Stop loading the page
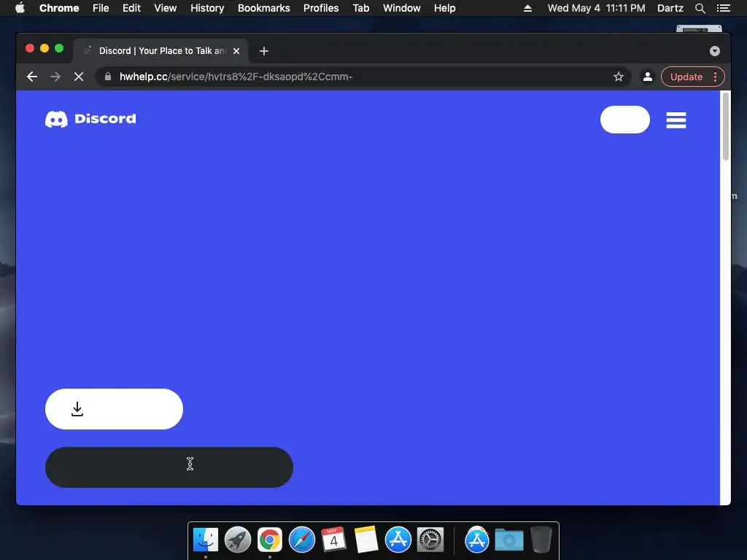This screenshot has width=747, height=560. pos(79,77)
